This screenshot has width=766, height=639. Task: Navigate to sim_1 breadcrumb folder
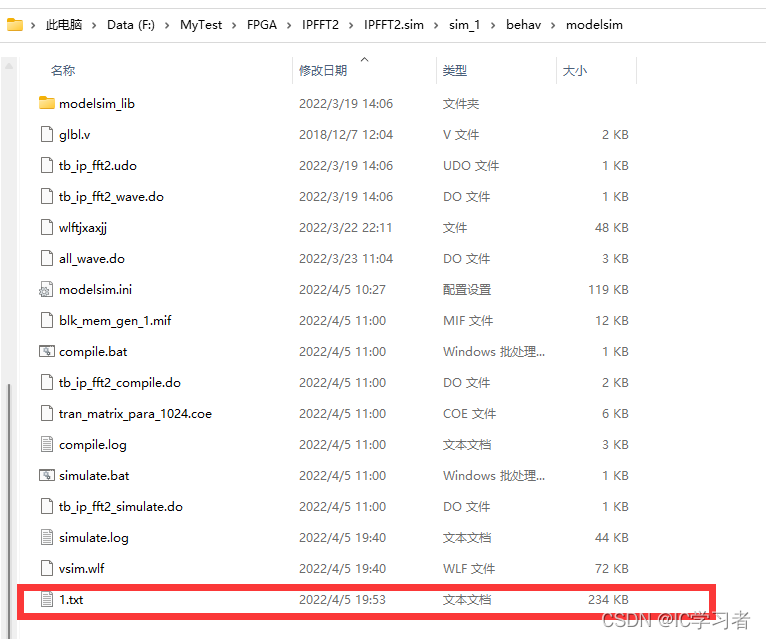coord(465,24)
